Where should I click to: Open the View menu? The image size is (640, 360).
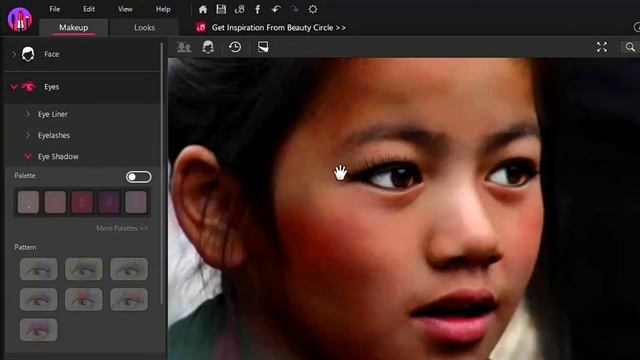click(125, 9)
